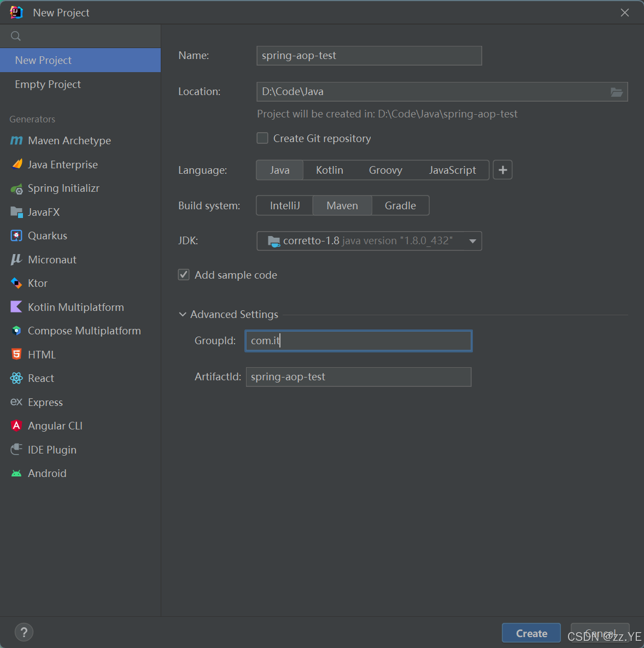
Task: Click the Angular CLI icon
Action: point(16,426)
